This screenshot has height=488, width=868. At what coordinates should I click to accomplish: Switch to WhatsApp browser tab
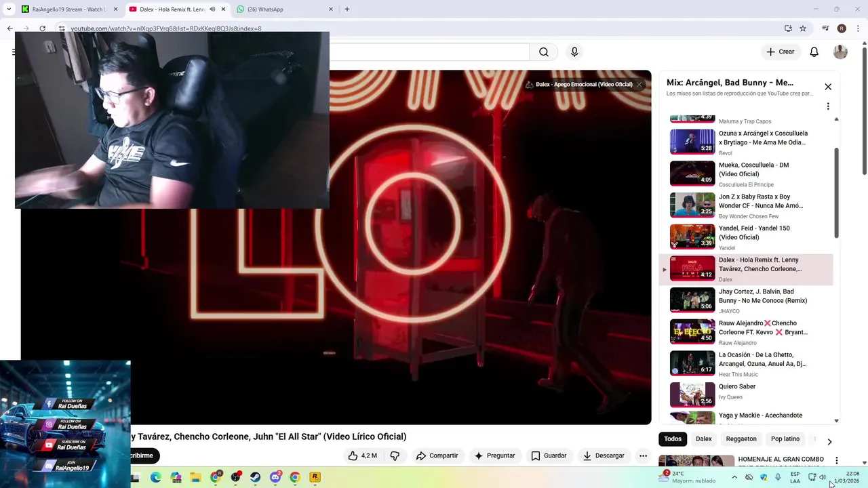pyautogui.click(x=285, y=9)
